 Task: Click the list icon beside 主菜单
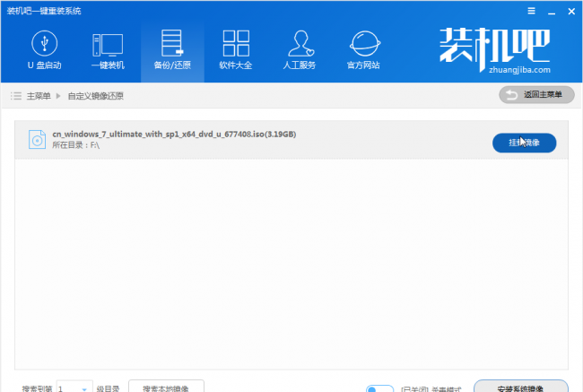(x=16, y=96)
